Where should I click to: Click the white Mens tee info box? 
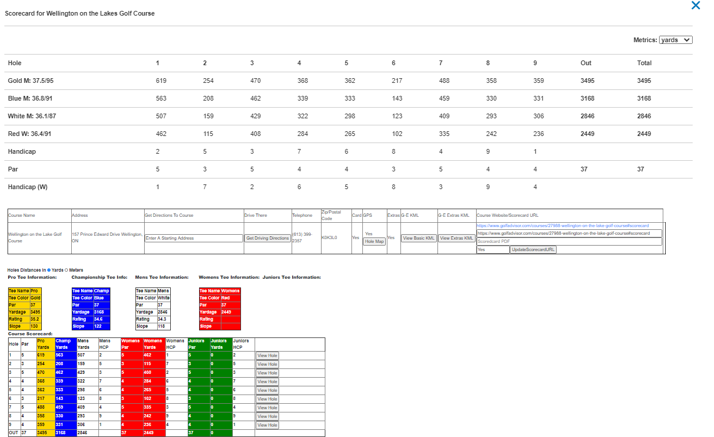[x=153, y=309]
